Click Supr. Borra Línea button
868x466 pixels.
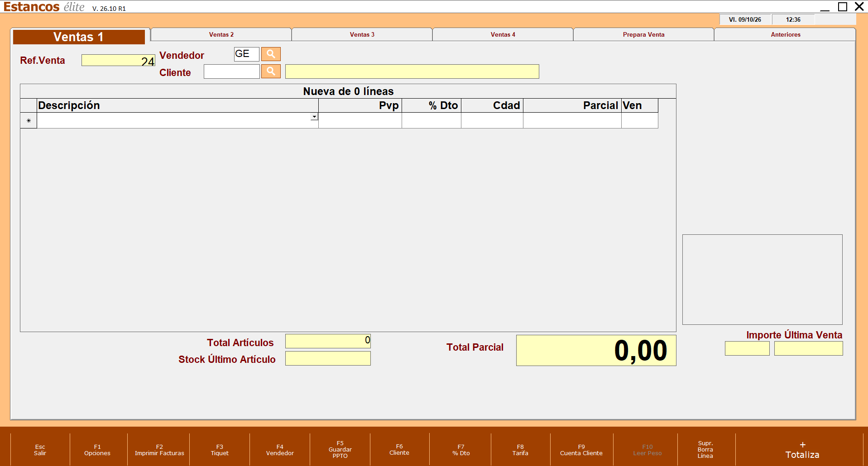[705, 450]
